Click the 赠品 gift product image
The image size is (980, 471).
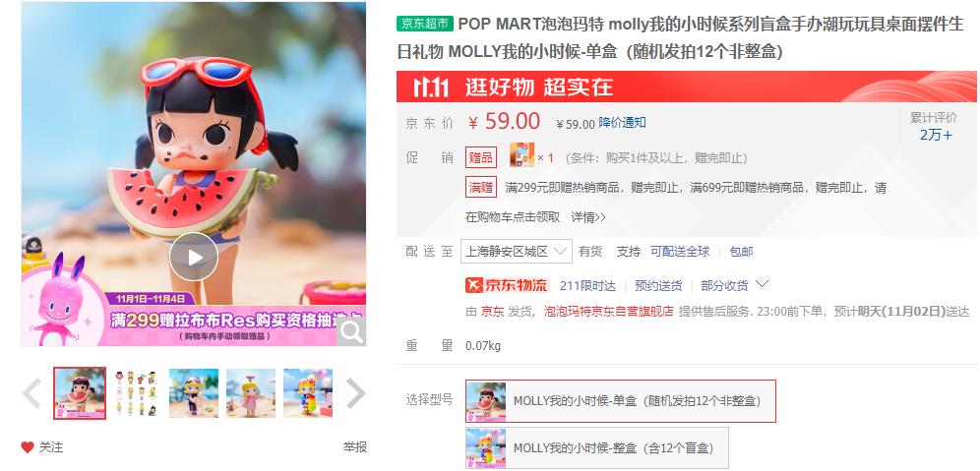521,155
